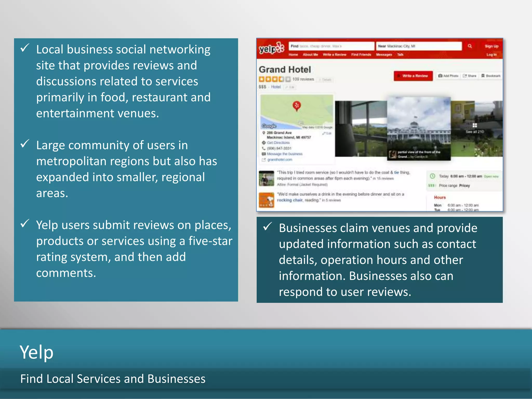This screenshot has height=399, width=532.
Task: Open the Home menu item
Action: click(x=293, y=55)
